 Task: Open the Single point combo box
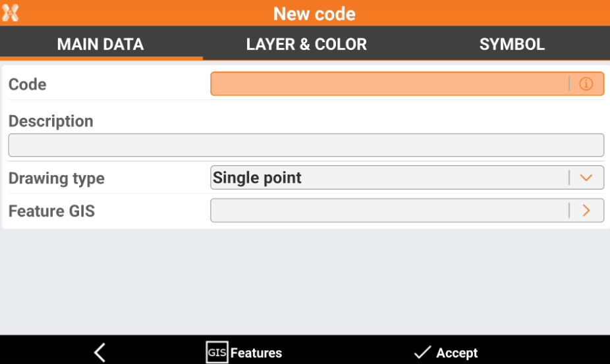tap(389, 178)
